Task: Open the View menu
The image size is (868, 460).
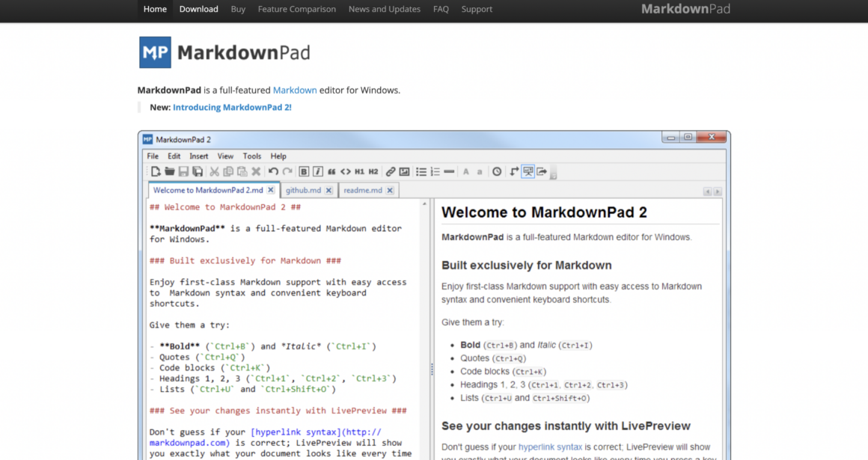Action: [225, 156]
